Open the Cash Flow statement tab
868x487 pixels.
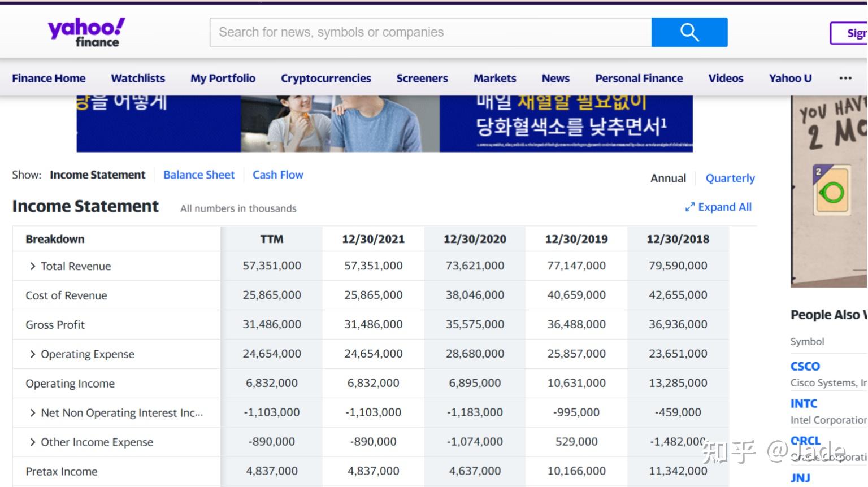click(277, 175)
